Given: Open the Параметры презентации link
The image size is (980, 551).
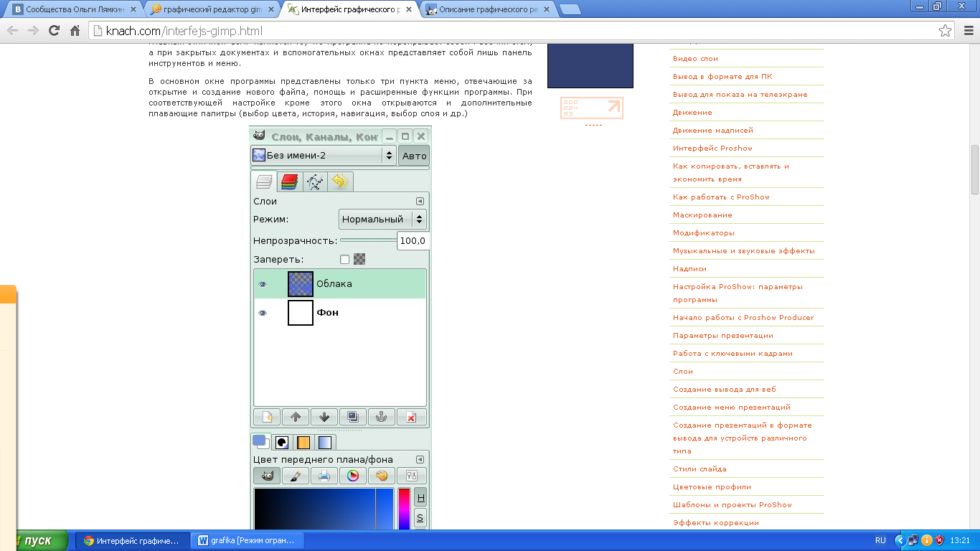Looking at the screenshot, I should click(x=723, y=336).
